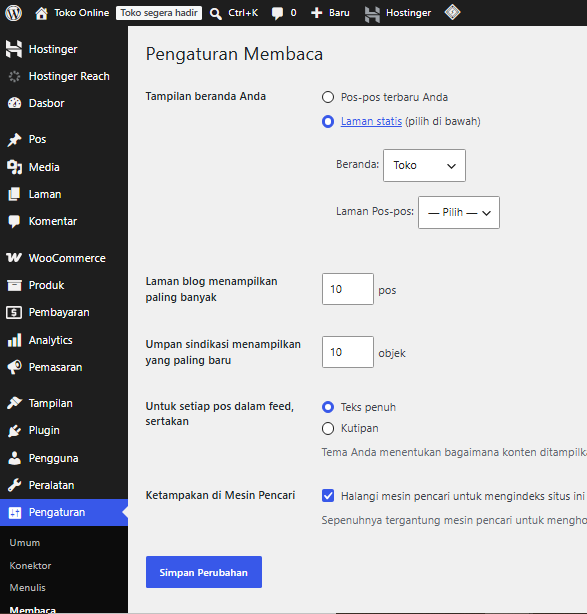Click the Tampilan beranda Anda label
Image resolution: width=587 pixels, height=614 pixels.
point(206,96)
